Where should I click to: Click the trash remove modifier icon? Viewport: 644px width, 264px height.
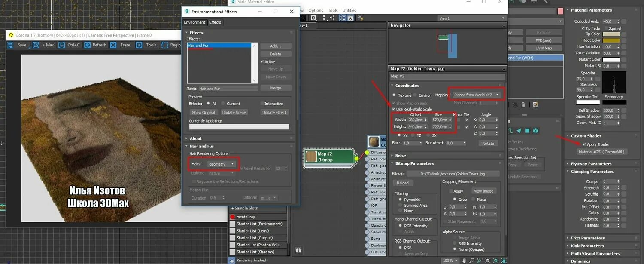(x=523, y=105)
